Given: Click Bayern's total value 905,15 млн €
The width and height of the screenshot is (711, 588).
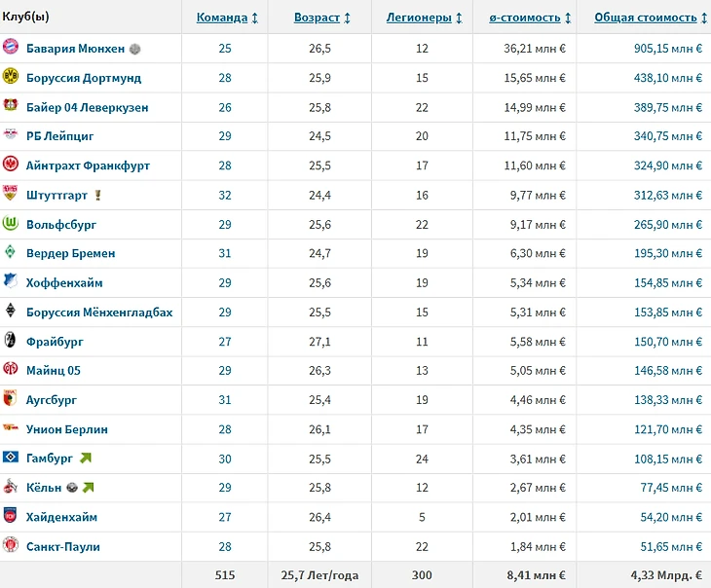Looking at the screenshot, I should click(x=668, y=49).
